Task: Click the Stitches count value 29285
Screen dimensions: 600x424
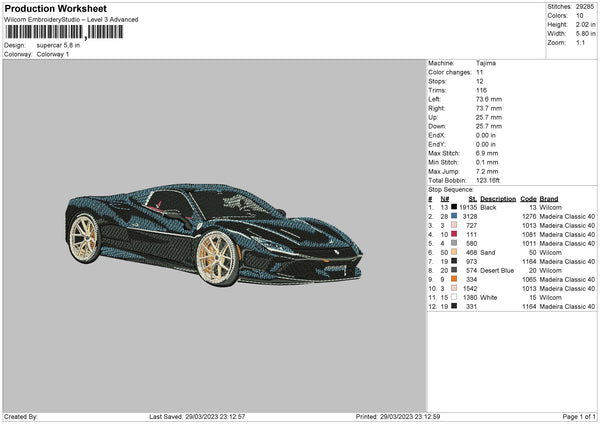Action: pos(586,7)
